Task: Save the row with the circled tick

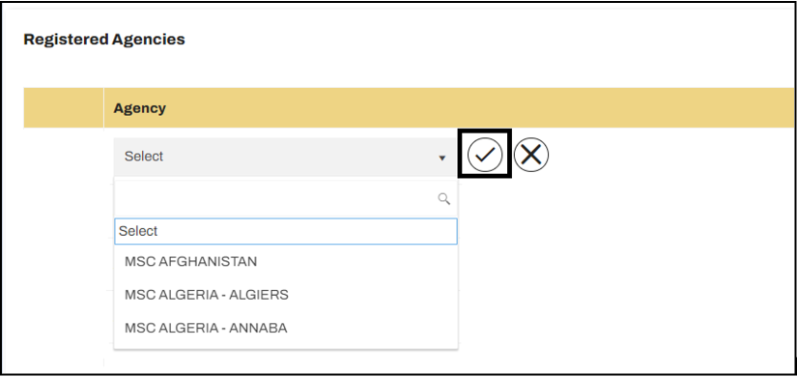Action: pyautogui.click(x=485, y=154)
